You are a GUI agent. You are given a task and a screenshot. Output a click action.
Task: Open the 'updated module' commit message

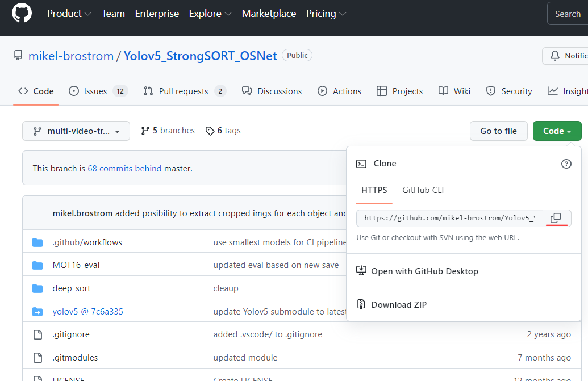click(245, 358)
